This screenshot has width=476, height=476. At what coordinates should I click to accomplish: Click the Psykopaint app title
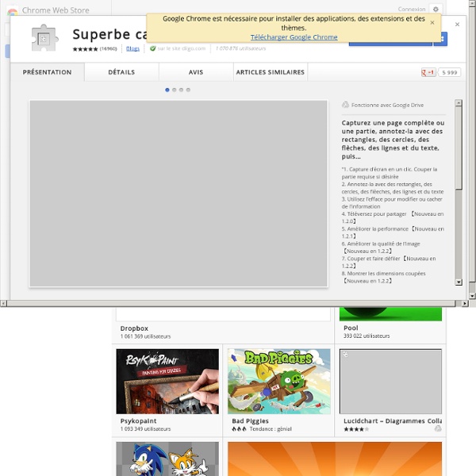point(138,421)
